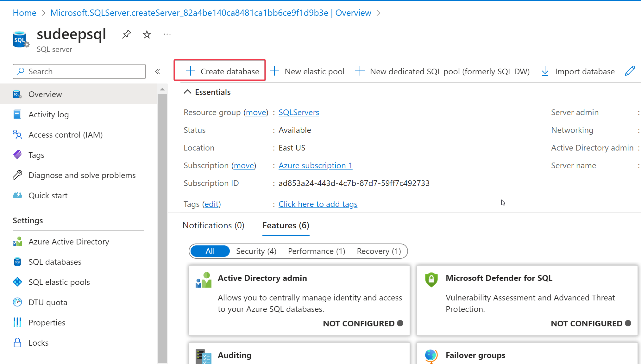
Task: Switch to the Notifications tab
Action: click(x=213, y=225)
